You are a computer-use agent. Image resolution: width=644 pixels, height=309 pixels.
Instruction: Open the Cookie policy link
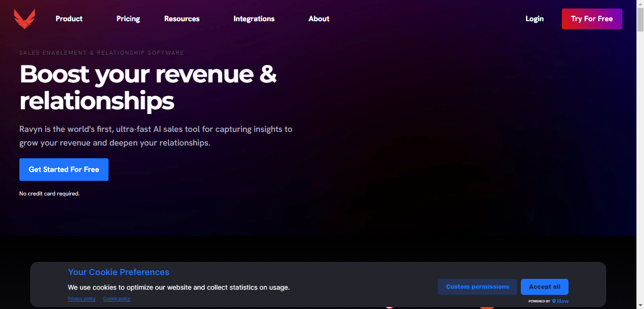coord(117,299)
